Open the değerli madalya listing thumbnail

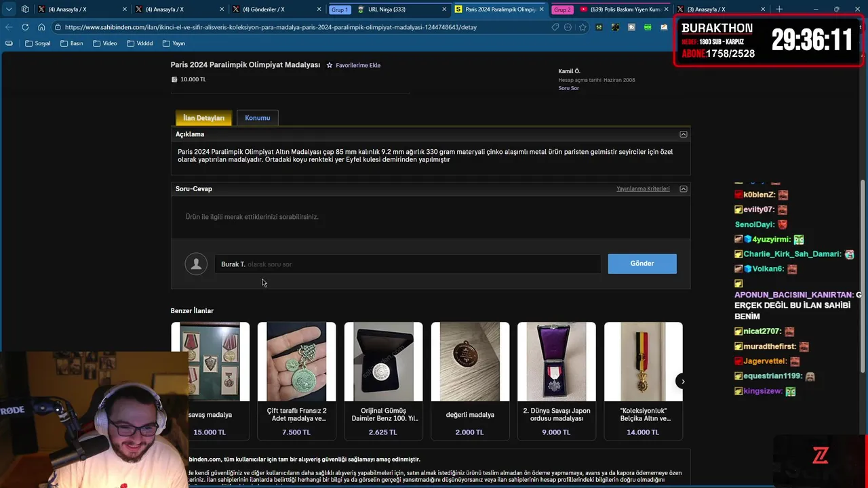(470, 361)
